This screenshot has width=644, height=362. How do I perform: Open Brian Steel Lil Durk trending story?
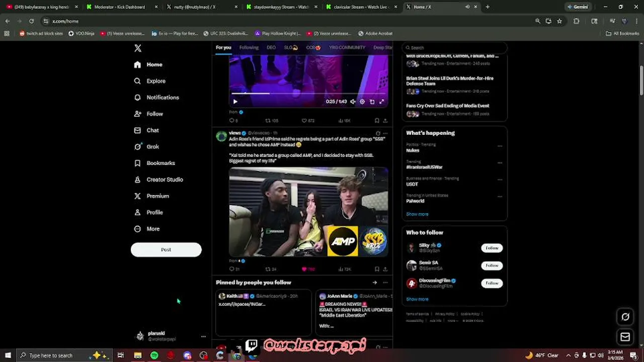(454, 84)
